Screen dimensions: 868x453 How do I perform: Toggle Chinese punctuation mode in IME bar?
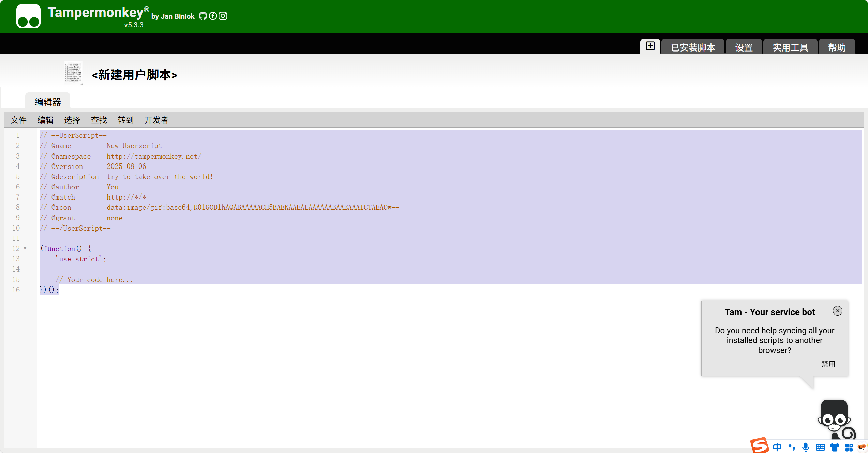[792, 447]
